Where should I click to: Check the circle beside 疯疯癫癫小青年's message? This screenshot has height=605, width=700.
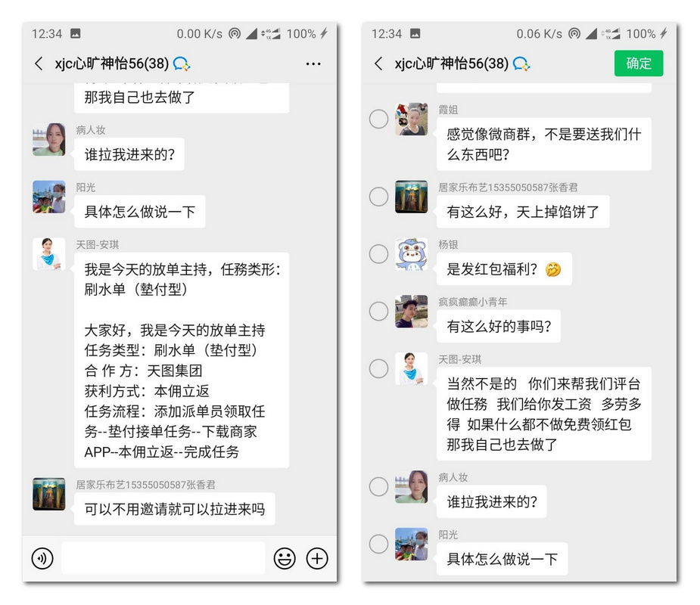click(378, 311)
